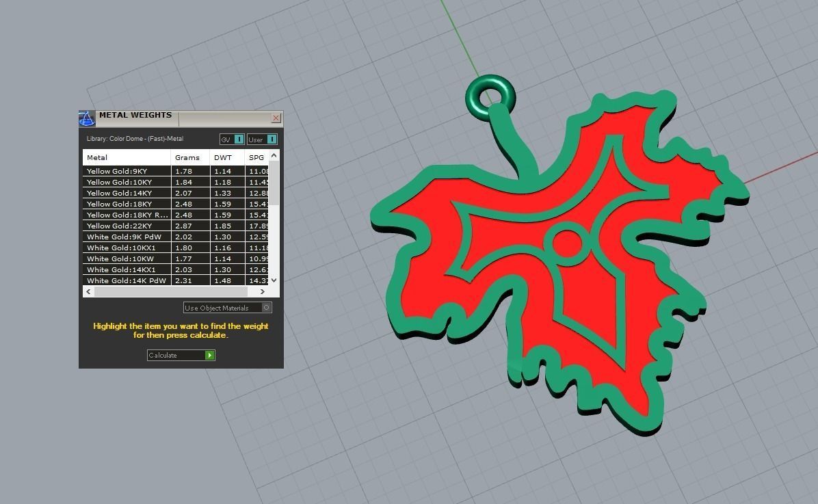818x504 pixels.
Task: Select the White Gold:14K PdW row
Action: click(176, 280)
